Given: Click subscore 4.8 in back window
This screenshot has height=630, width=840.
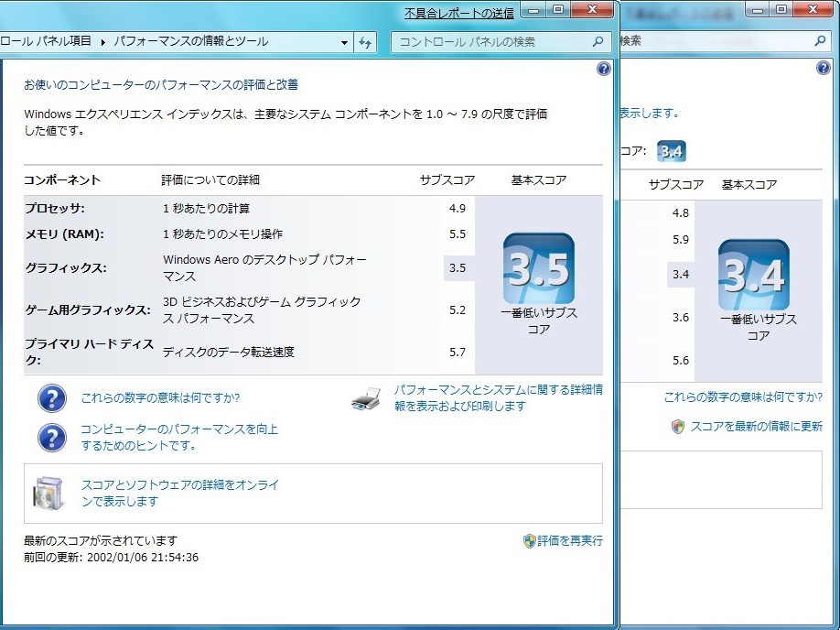Looking at the screenshot, I should tap(681, 212).
